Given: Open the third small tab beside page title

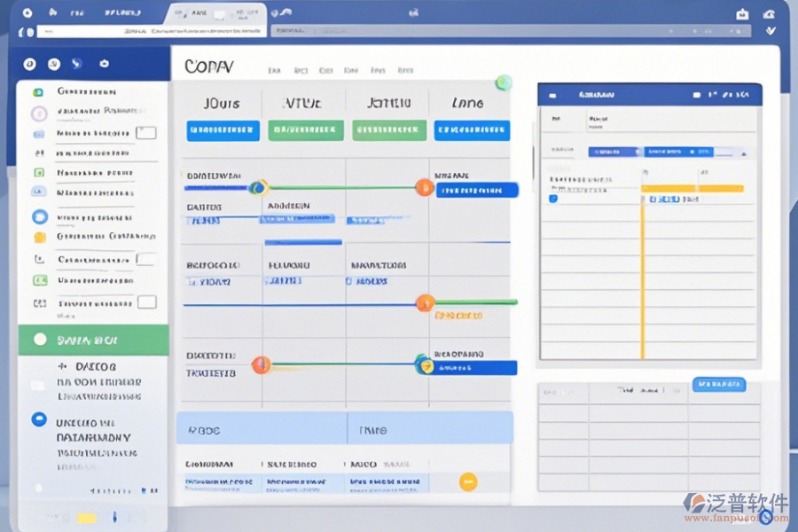Looking at the screenshot, I should (325, 70).
